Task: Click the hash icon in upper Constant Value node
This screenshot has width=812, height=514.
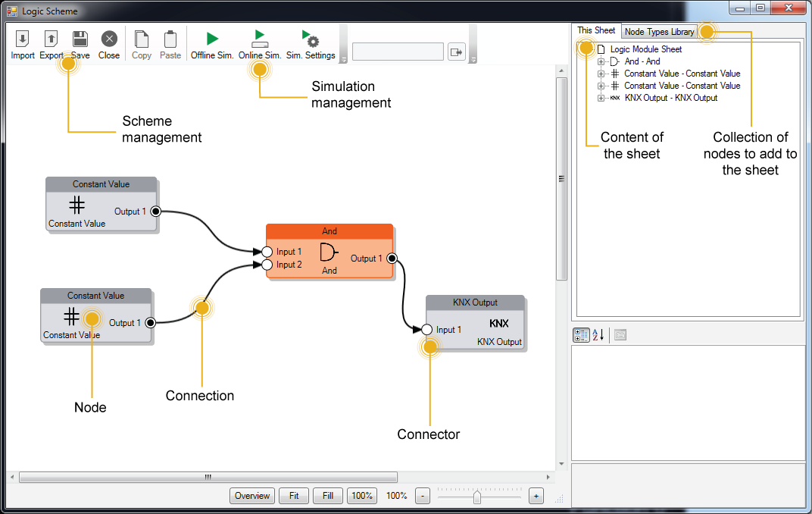Action: (x=77, y=205)
